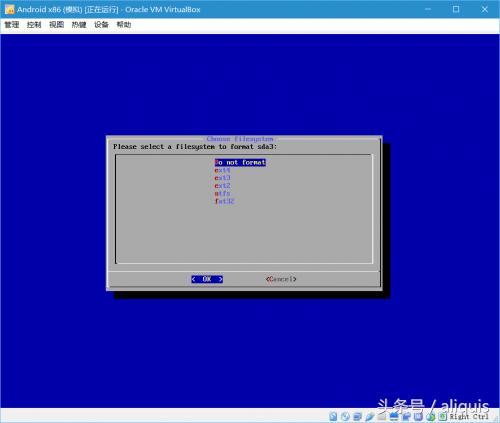Screen dimensions: 500x423
Task: Open the 帮助 menu
Action: point(124,24)
